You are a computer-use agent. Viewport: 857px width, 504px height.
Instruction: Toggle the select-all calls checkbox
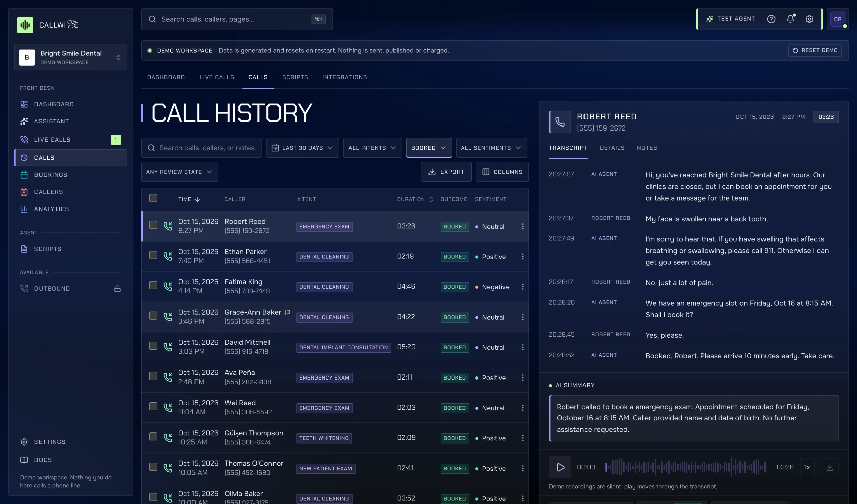coord(153,198)
